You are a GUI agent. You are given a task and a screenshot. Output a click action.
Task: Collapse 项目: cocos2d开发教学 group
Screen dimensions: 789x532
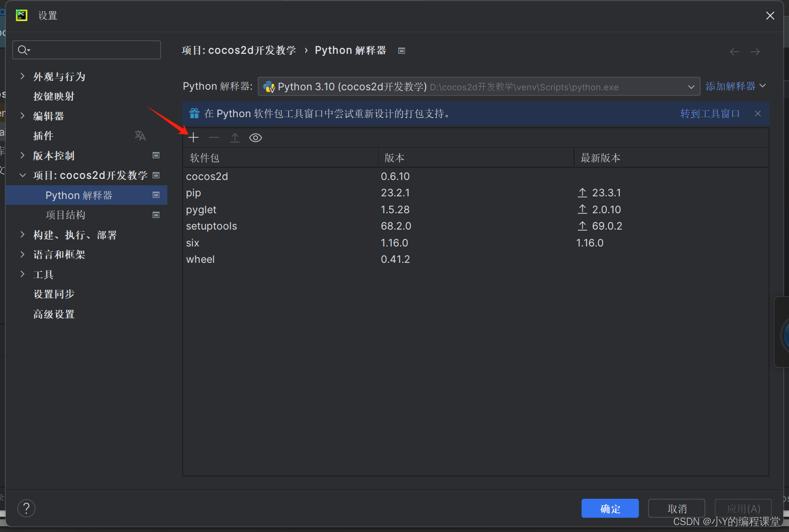click(22, 175)
